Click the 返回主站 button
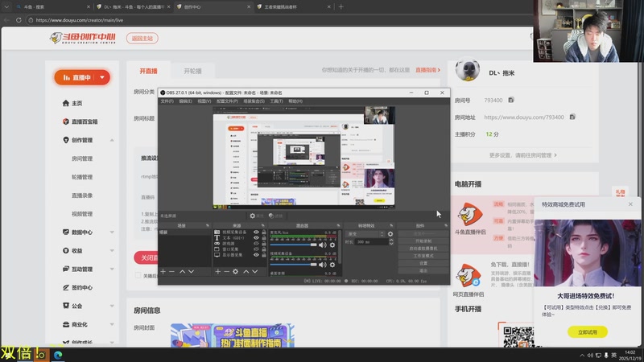The image size is (644, 362). coord(142,38)
